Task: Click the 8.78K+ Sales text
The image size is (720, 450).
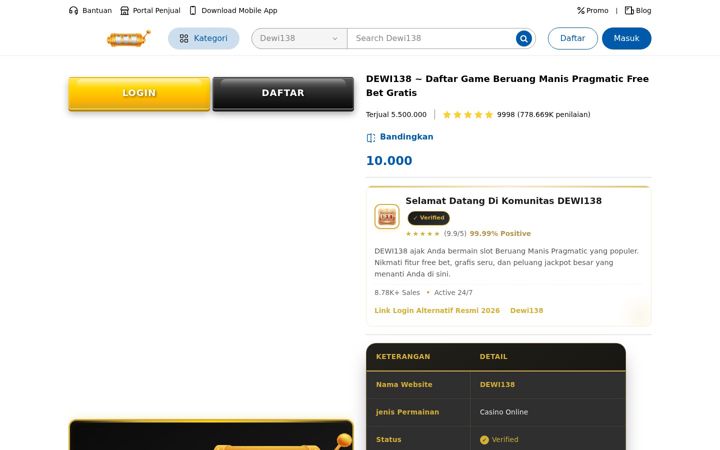Action: pyautogui.click(x=397, y=292)
